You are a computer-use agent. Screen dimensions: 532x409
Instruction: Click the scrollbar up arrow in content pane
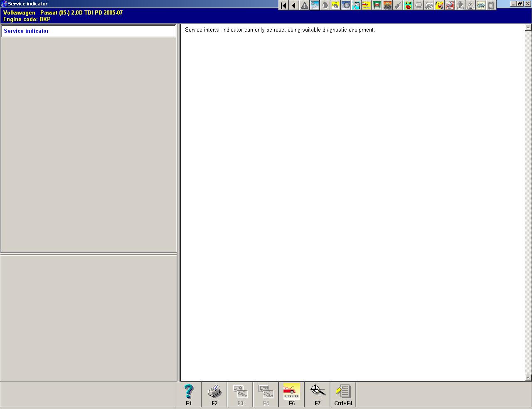(528, 28)
